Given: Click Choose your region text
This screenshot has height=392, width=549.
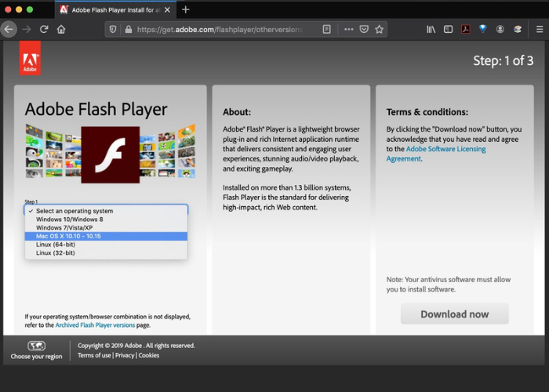Looking at the screenshot, I should [36, 356].
